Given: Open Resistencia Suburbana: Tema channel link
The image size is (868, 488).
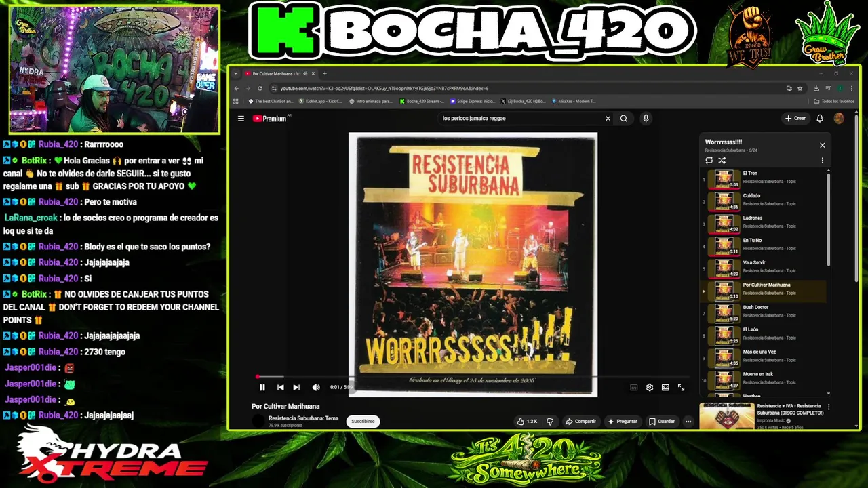Looking at the screenshot, I should (303, 418).
